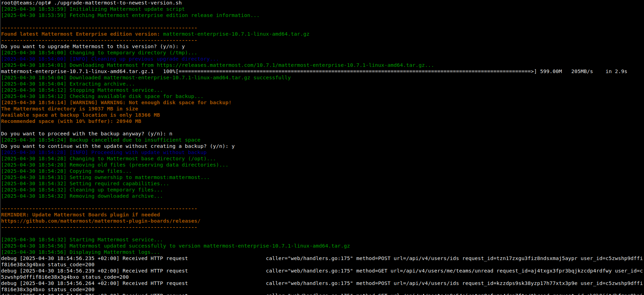Click 'Setting ownership to mattermost:mattermost...' line
644x295 pixels.
coord(105,177)
